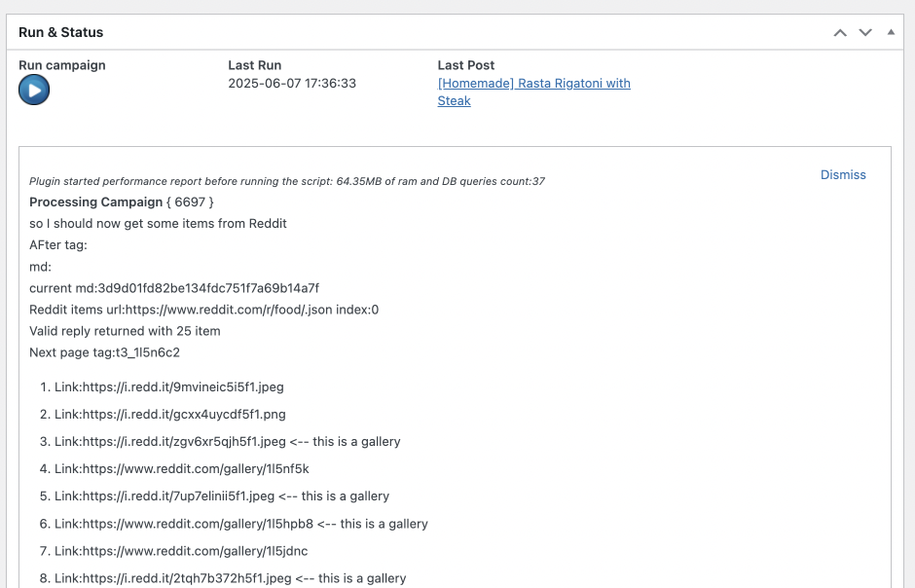Image resolution: width=915 pixels, height=588 pixels.
Task: Click the Reddit items url log line
Action: 203,310
